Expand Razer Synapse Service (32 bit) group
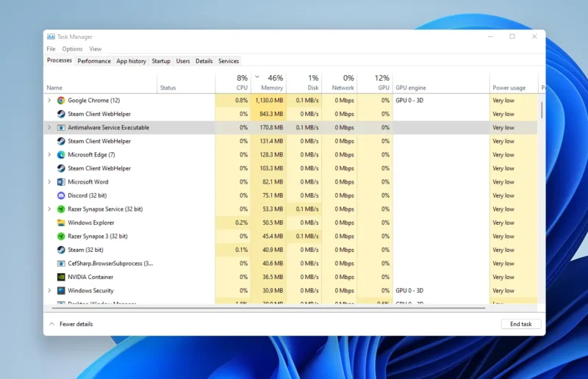Image resolution: width=588 pixels, height=379 pixels. point(49,209)
